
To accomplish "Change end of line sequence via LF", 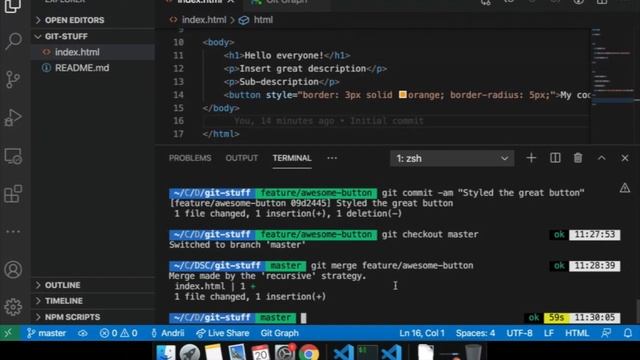I will [549, 333].
